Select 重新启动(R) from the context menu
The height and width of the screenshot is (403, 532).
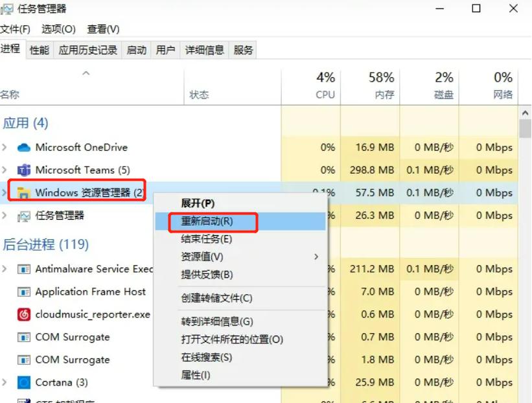pos(207,222)
